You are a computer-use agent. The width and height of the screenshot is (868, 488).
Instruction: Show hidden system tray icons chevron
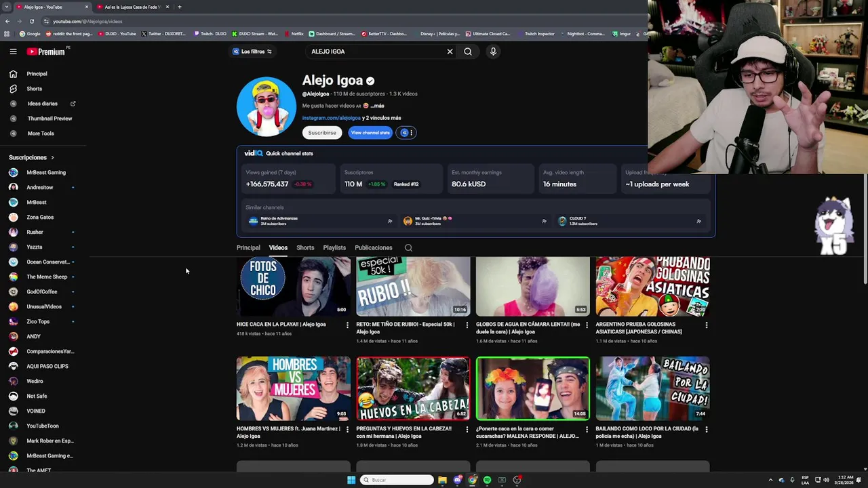(770, 480)
